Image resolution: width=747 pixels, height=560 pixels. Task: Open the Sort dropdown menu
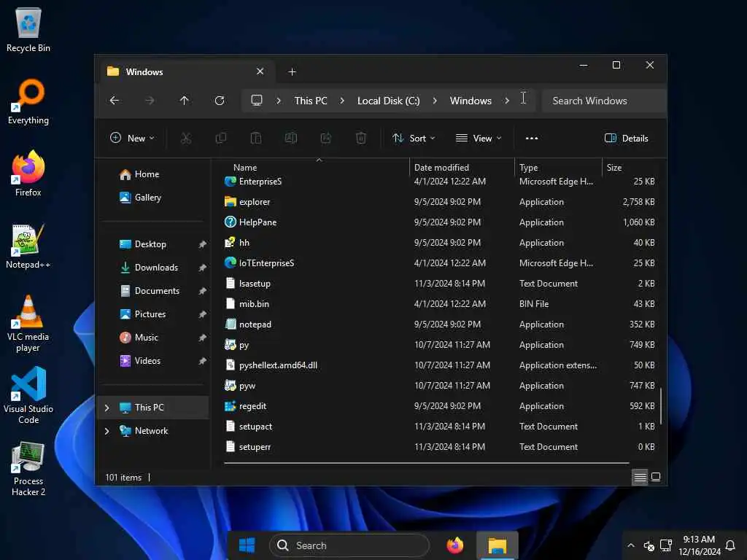(414, 138)
